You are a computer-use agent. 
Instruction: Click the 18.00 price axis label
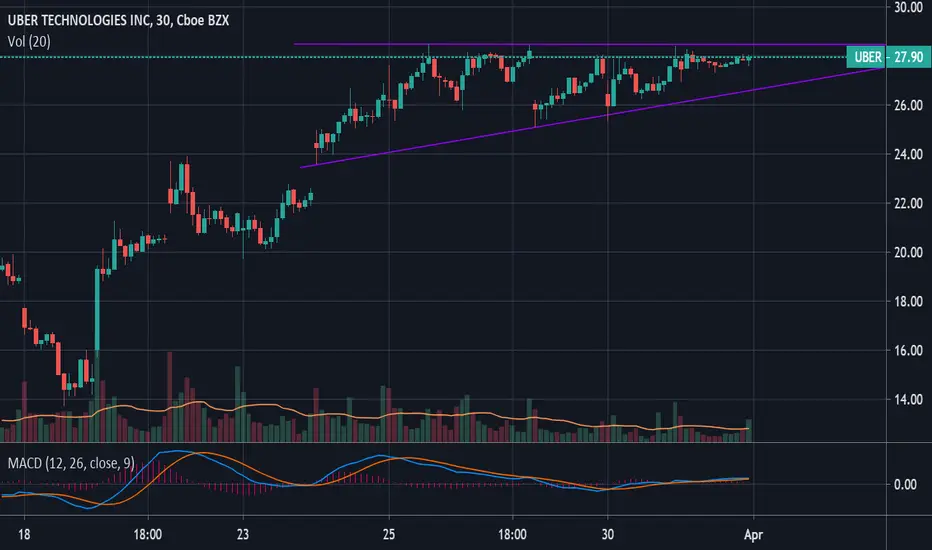(908, 301)
